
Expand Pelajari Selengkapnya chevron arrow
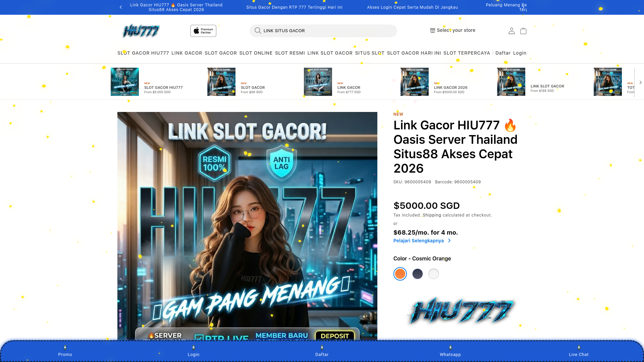point(449,241)
